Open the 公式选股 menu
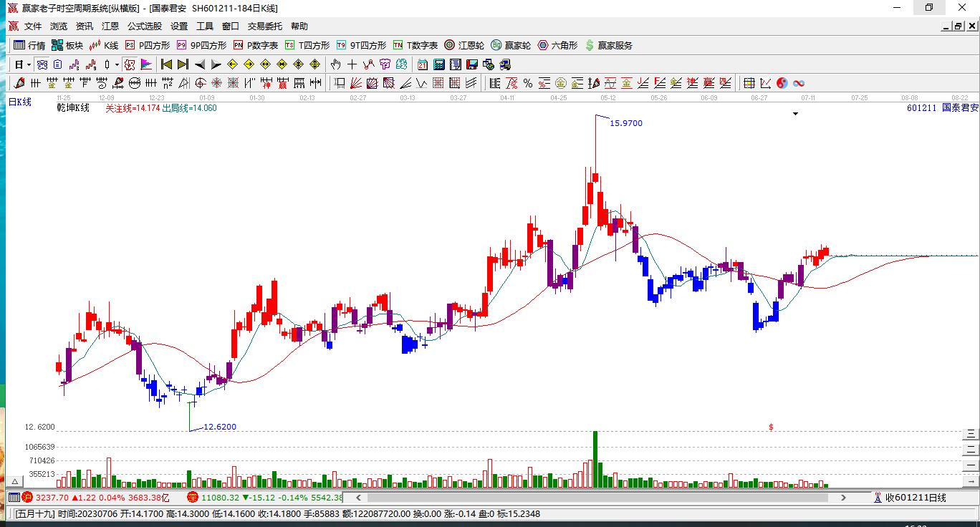The width and height of the screenshot is (980, 527). (145, 26)
